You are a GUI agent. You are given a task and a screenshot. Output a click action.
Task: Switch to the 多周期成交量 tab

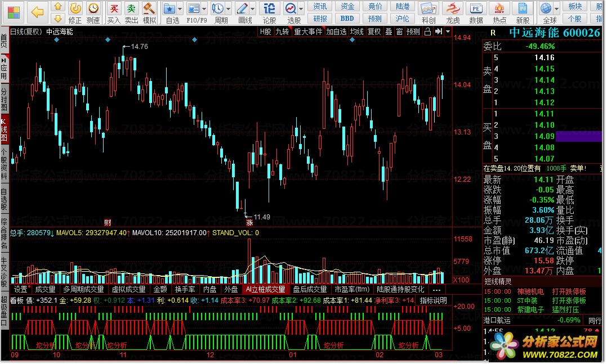83,289
